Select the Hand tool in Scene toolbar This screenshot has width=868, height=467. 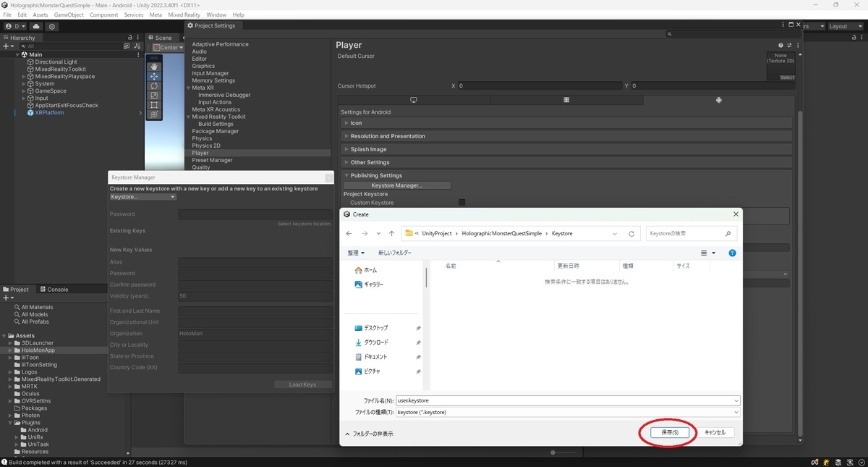click(x=154, y=67)
